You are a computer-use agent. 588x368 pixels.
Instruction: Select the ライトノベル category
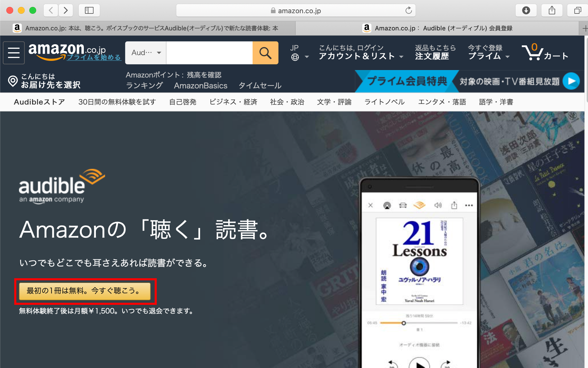click(x=385, y=102)
